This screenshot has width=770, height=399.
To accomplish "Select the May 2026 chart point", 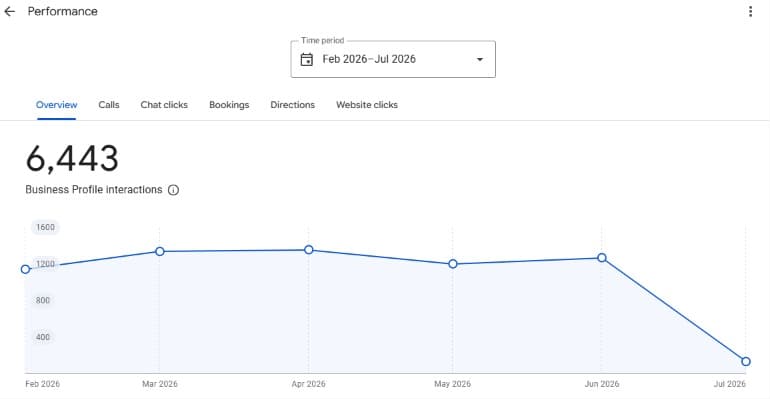I will pos(453,264).
